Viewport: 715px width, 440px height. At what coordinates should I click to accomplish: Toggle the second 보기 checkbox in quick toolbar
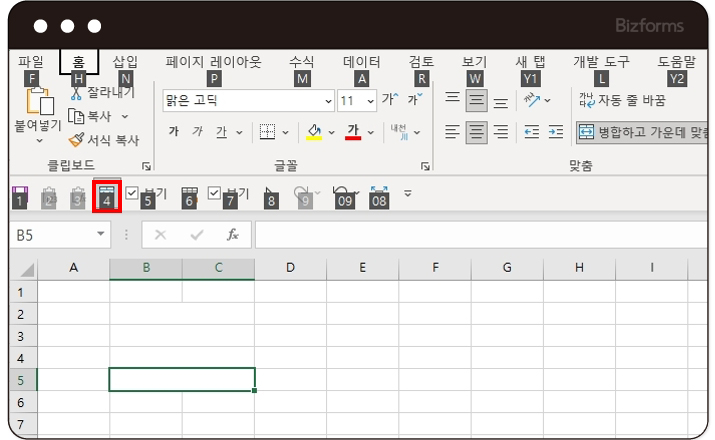point(214,193)
